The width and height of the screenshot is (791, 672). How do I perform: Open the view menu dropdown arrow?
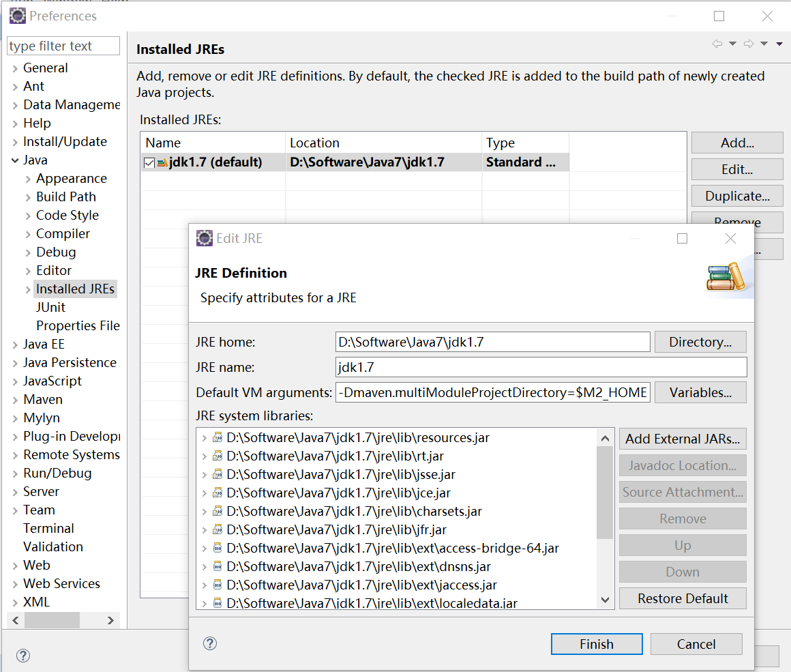(x=779, y=44)
